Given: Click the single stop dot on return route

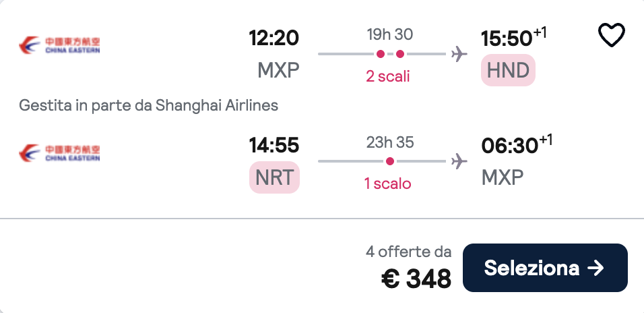Looking at the screenshot, I should 390,161.
